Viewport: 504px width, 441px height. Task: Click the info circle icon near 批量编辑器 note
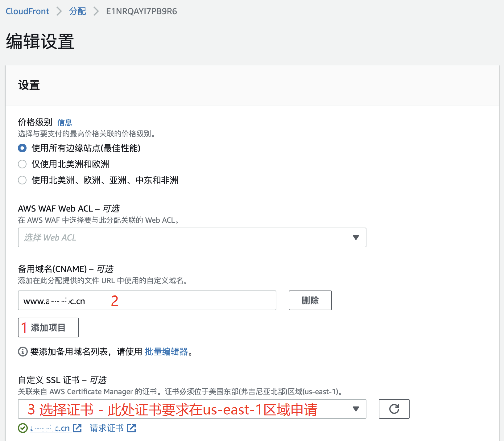point(22,352)
